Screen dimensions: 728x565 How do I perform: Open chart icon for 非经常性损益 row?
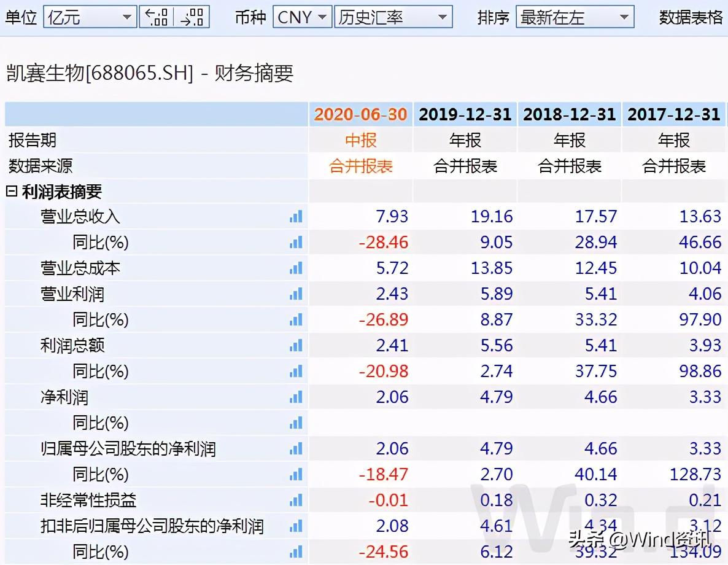296,500
